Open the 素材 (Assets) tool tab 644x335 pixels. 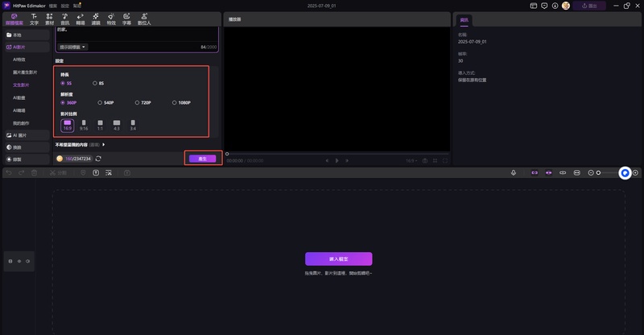tap(50, 19)
